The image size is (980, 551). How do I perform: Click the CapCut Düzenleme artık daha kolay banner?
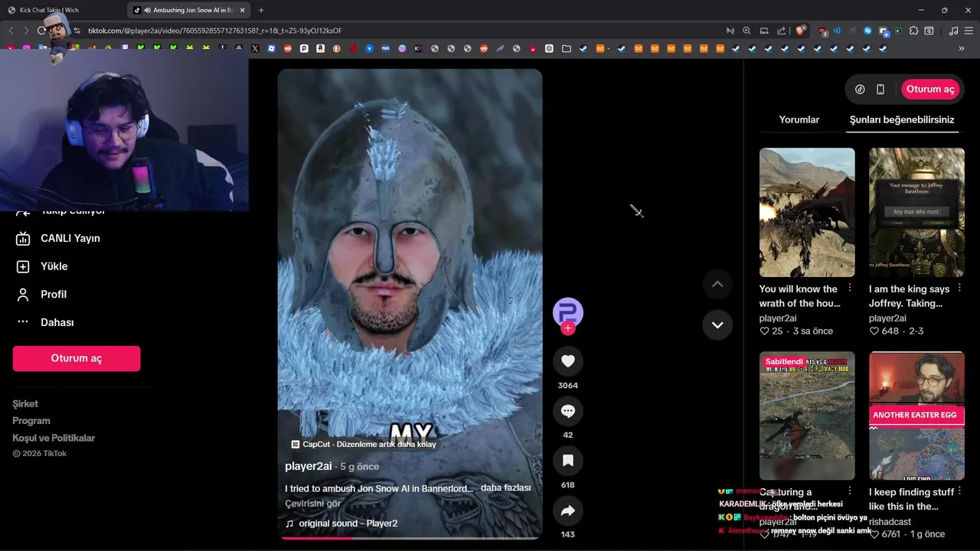point(364,444)
